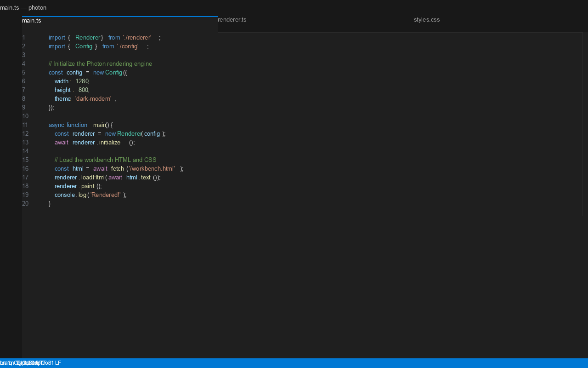Viewport: 588px width, 368px height.
Task: Click the 'Rendered!' string on line 19
Action: [105, 195]
